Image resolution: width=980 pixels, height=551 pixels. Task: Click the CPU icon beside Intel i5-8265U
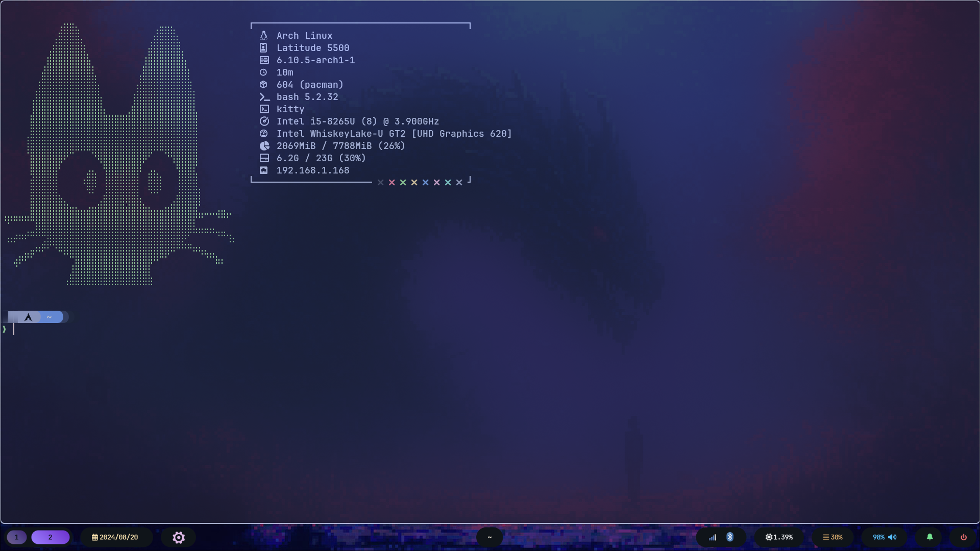click(x=264, y=121)
